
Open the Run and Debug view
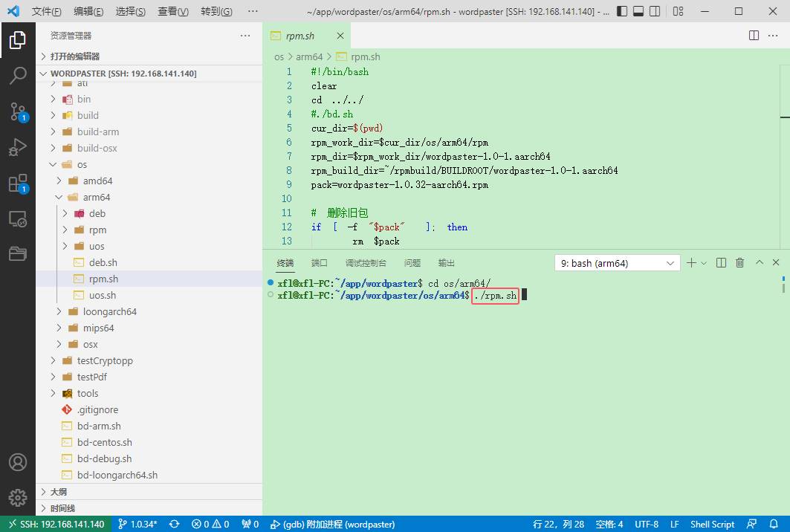point(18,147)
